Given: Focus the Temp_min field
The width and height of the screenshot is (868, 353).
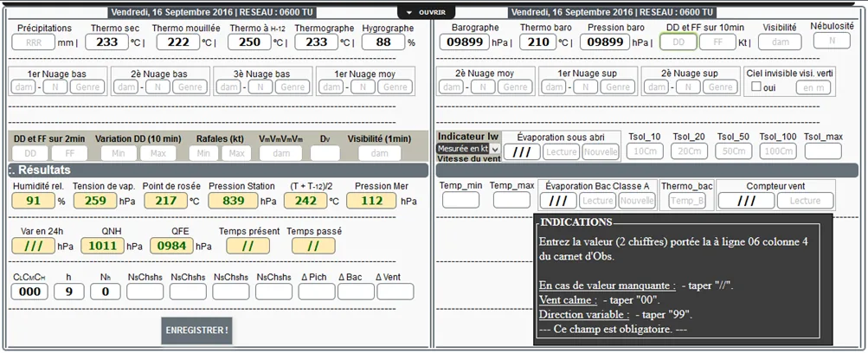Looking at the screenshot, I should (460, 200).
